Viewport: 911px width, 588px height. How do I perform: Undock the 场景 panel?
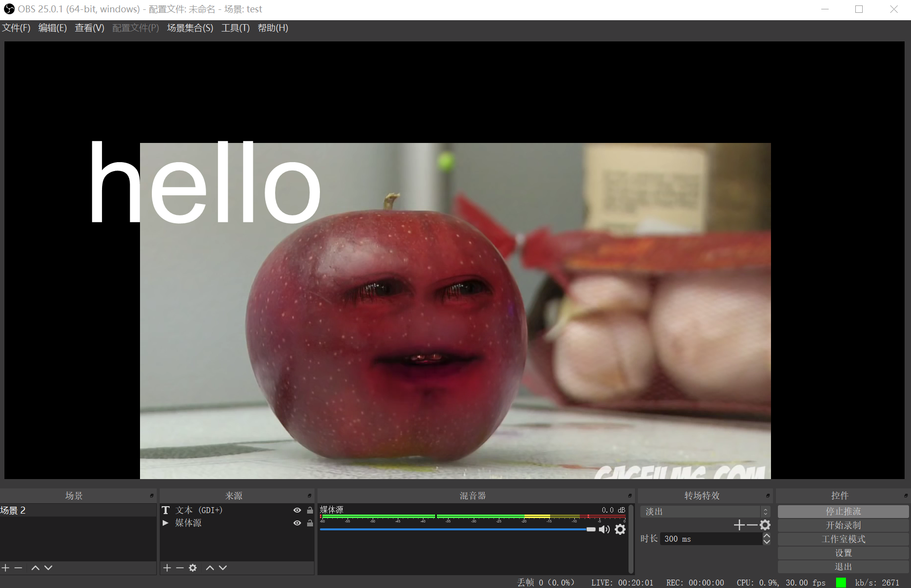point(152,496)
